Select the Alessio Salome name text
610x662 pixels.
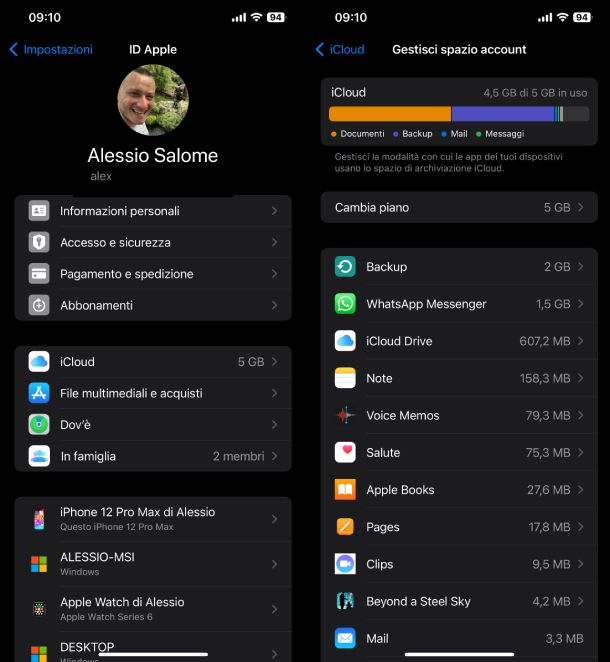153,155
